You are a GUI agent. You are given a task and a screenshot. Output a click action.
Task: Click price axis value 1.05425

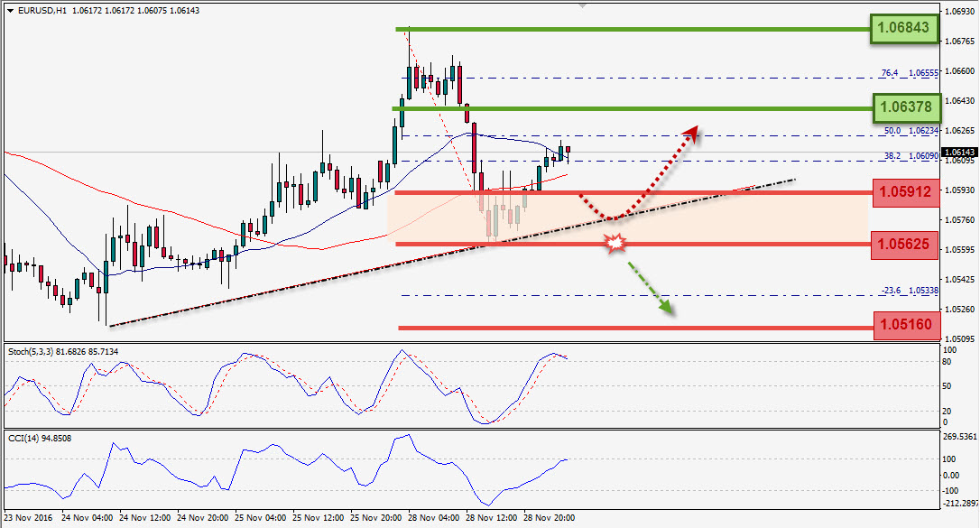pyautogui.click(x=959, y=279)
